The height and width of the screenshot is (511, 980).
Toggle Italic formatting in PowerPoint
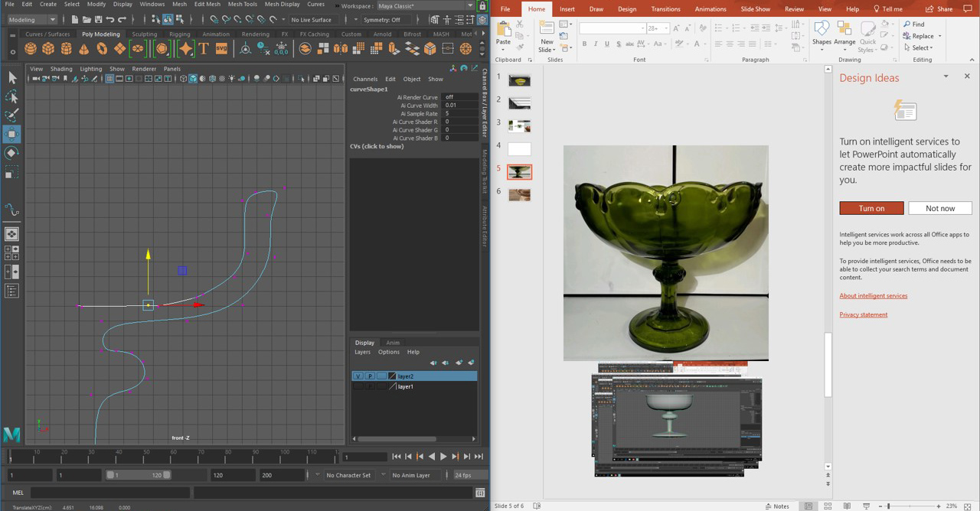(x=596, y=44)
